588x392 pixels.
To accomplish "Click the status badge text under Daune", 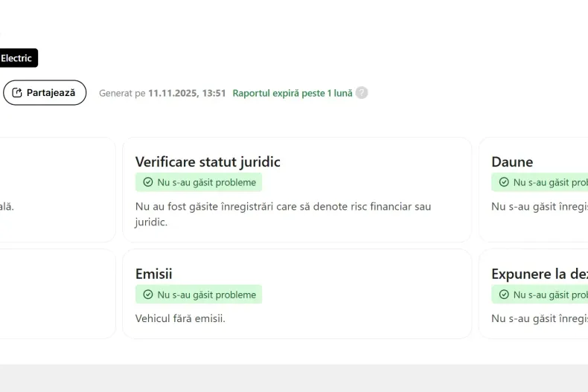I will 550,182.
